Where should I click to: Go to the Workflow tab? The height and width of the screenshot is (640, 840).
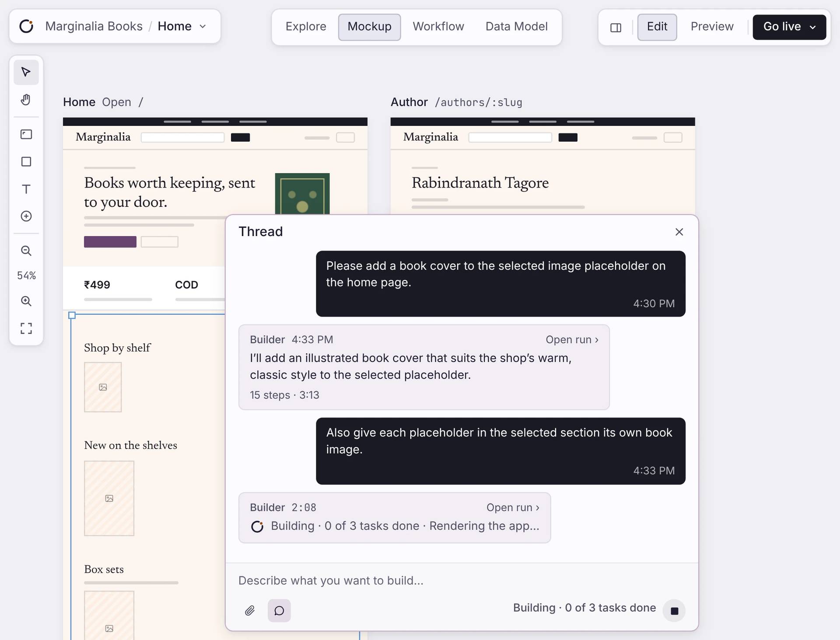tap(438, 27)
